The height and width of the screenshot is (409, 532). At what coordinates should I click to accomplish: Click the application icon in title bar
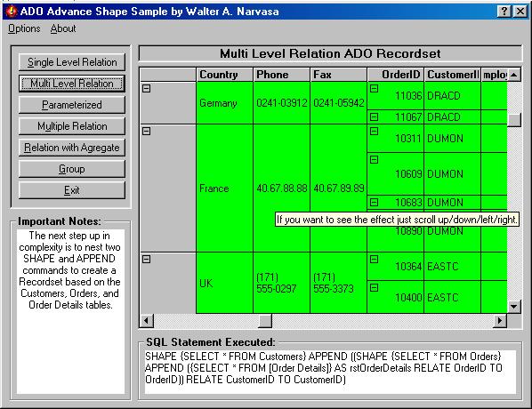(x=12, y=12)
